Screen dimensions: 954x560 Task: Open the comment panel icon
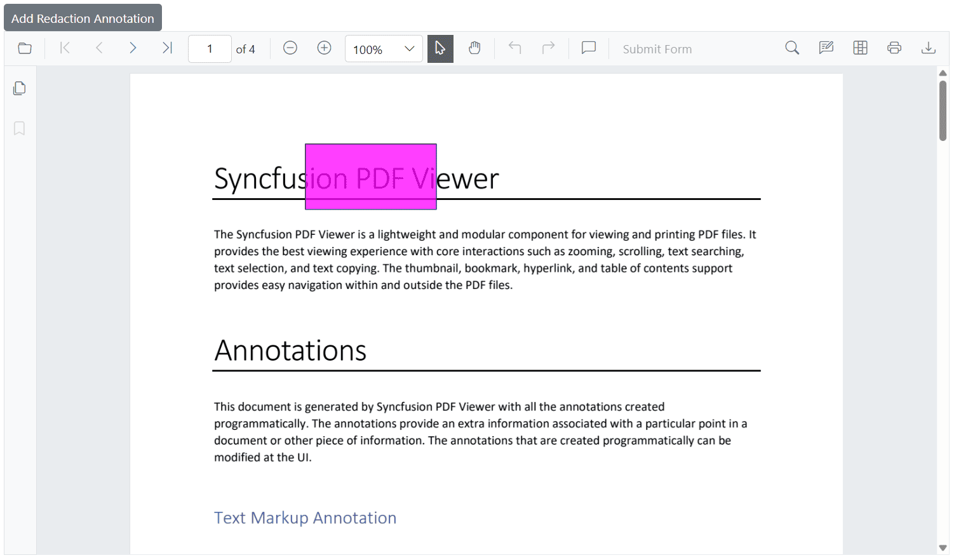588,48
